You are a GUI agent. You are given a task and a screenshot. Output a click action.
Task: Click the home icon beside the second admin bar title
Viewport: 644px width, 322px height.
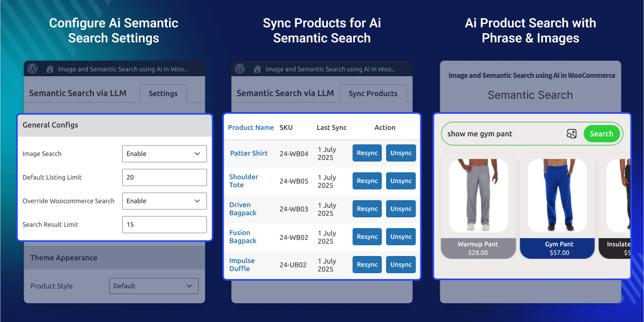(256, 68)
